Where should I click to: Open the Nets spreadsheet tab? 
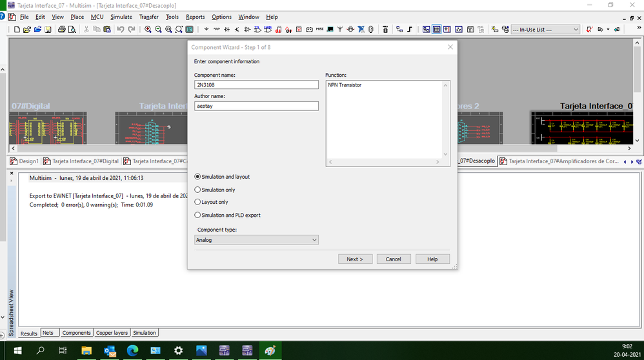[x=48, y=333]
